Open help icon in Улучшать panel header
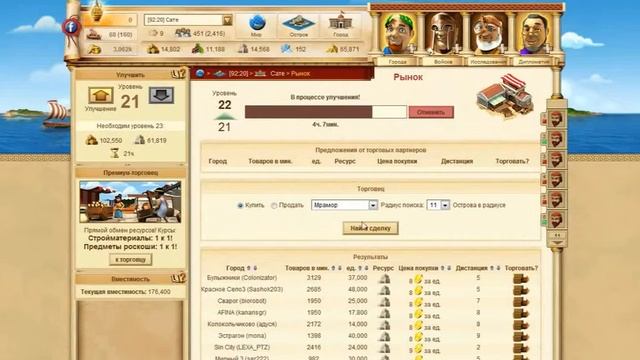The image size is (640, 360). (178, 74)
